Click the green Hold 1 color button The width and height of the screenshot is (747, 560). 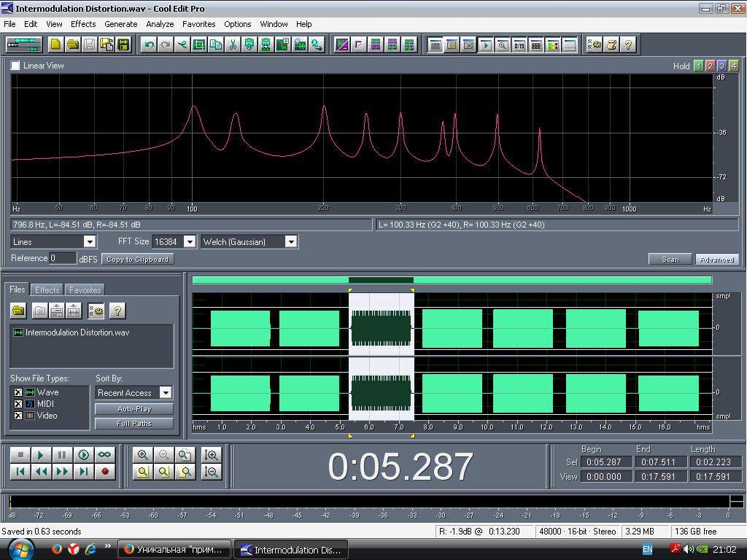click(x=698, y=66)
